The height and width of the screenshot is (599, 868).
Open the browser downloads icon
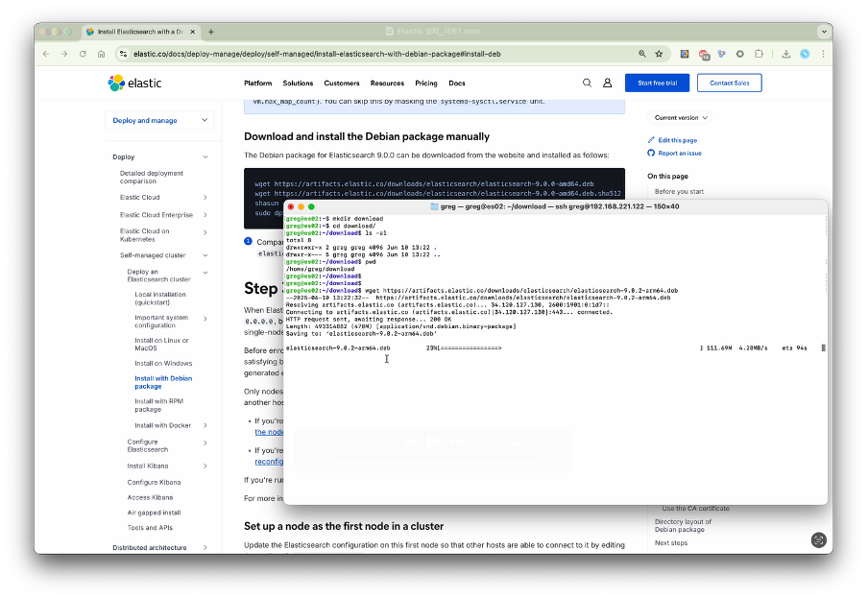[x=786, y=54]
